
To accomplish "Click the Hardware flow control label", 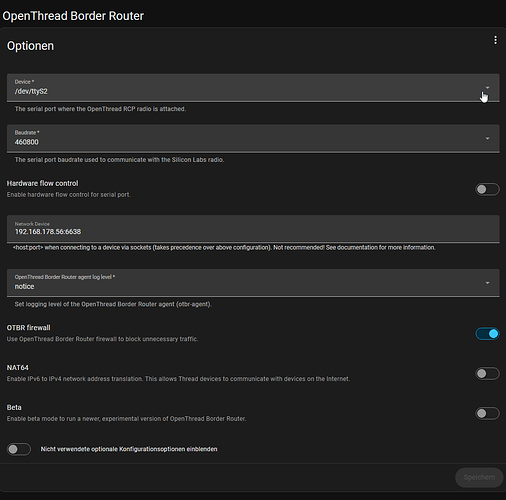I will point(42,183).
